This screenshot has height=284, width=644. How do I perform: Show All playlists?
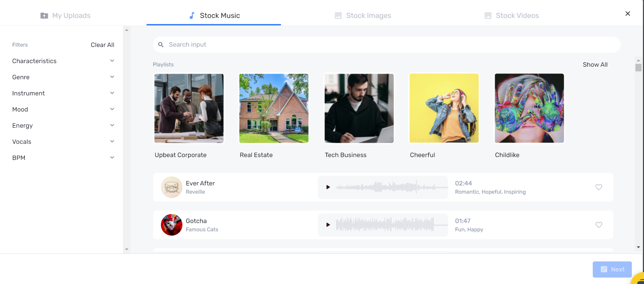pos(595,65)
